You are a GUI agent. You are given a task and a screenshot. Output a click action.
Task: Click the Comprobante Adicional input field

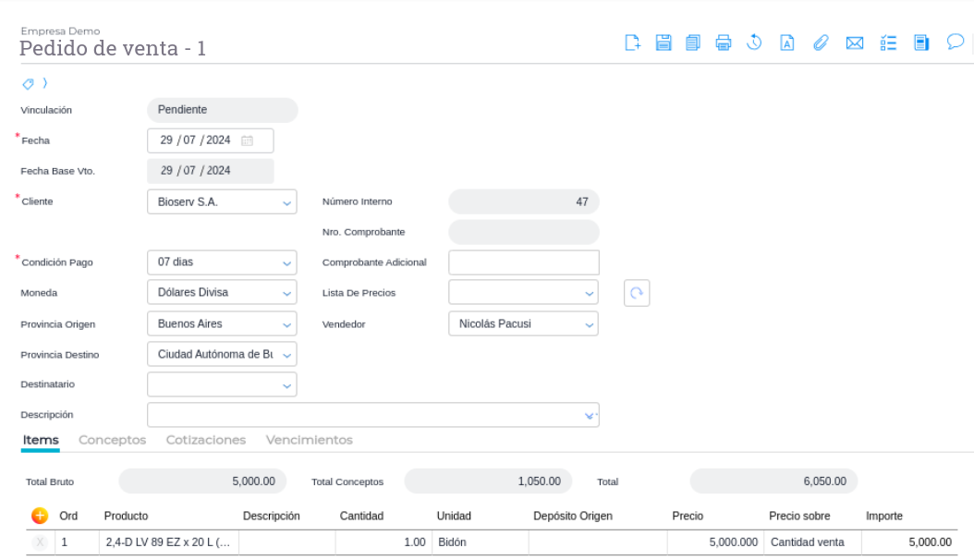click(x=523, y=262)
